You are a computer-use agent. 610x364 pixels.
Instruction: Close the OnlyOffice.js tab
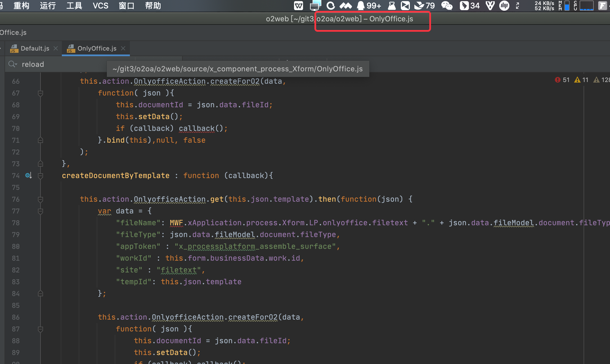pos(123,48)
